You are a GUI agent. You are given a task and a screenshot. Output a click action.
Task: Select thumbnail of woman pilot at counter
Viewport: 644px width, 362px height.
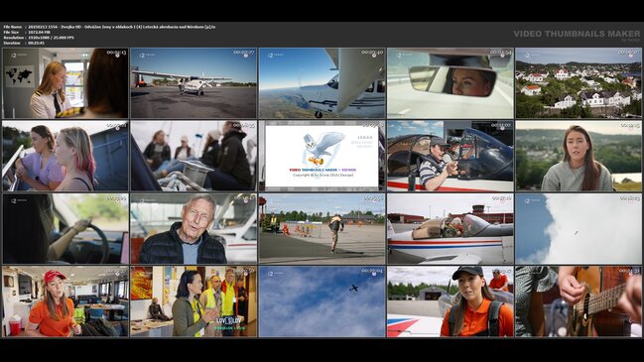tap(65, 83)
